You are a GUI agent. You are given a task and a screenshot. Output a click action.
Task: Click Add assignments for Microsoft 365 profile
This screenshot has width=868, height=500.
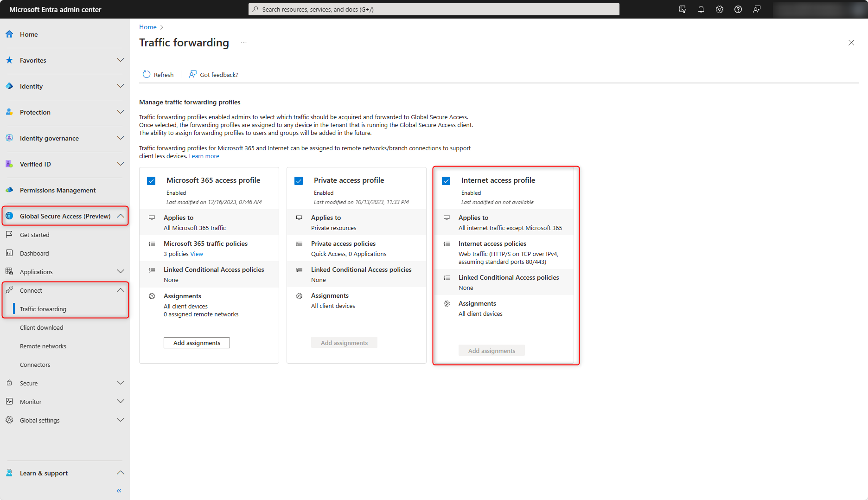(x=196, y=343)
